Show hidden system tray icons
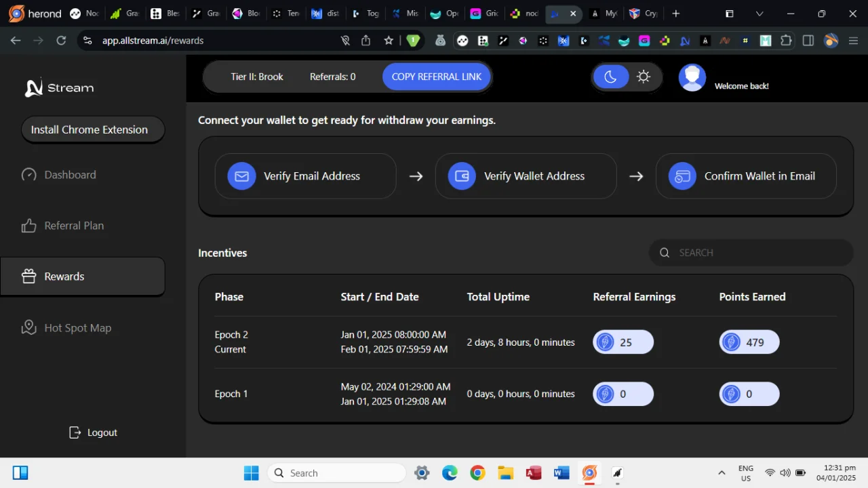The height and width of the screenshot is (488, 868). pos(722,473)
